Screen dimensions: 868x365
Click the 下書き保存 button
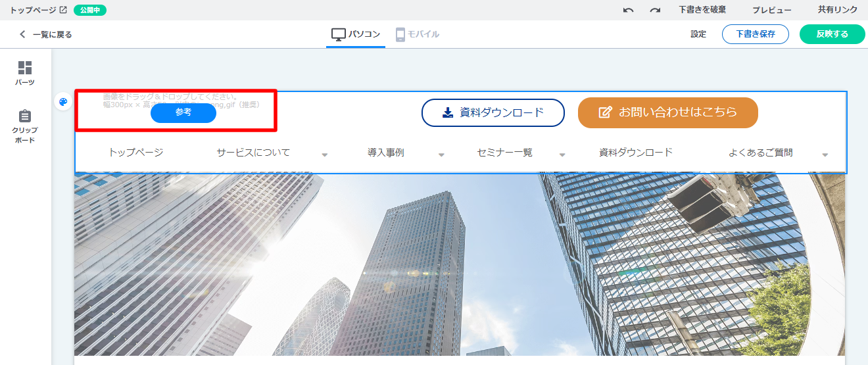pos(755,34)
